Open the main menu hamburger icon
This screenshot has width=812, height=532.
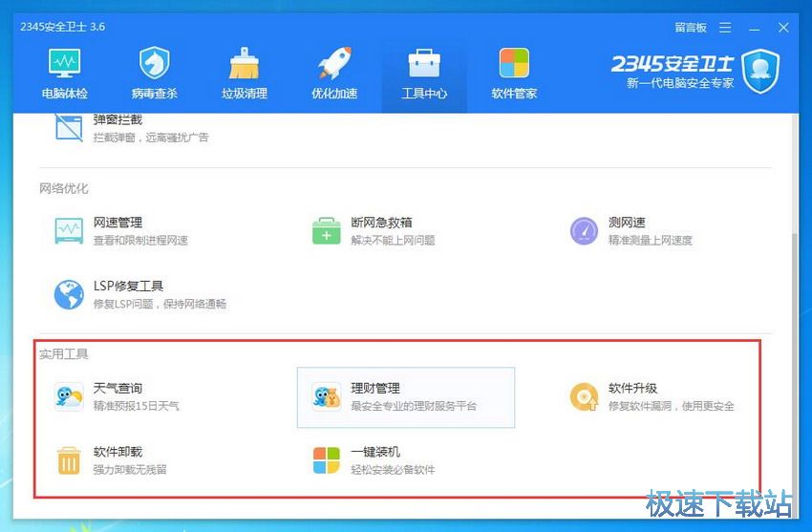(x=725, y=28)
